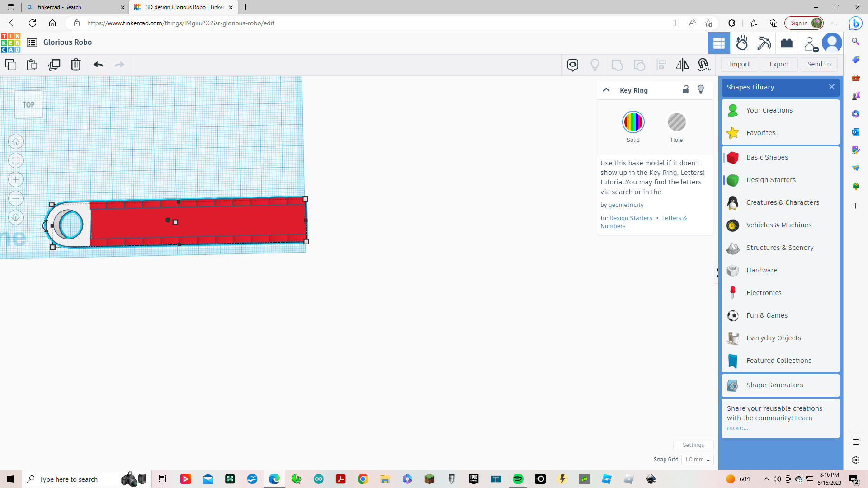
Task: Click the Ungroup icon
Action: point(639,65)
